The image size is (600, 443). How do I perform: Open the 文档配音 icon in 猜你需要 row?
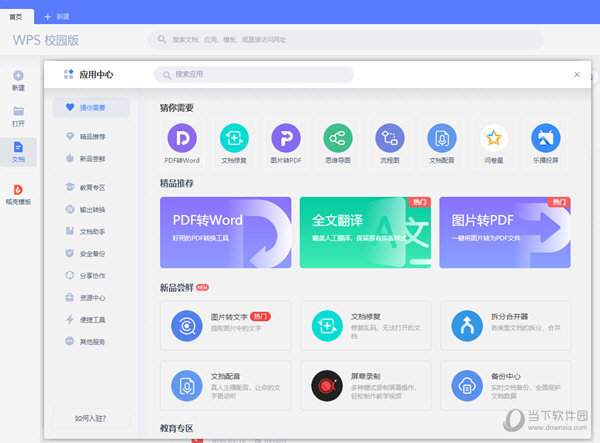coord(442,138)
